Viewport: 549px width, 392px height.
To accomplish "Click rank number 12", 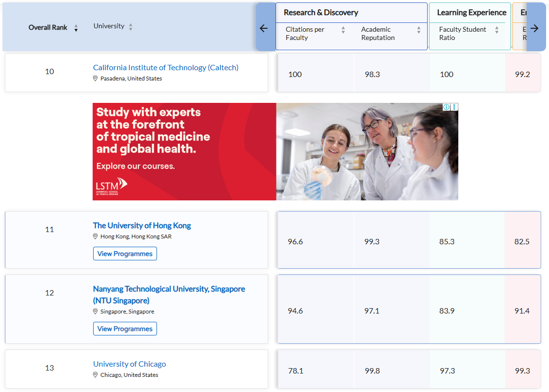I will [x=49, y=293].
